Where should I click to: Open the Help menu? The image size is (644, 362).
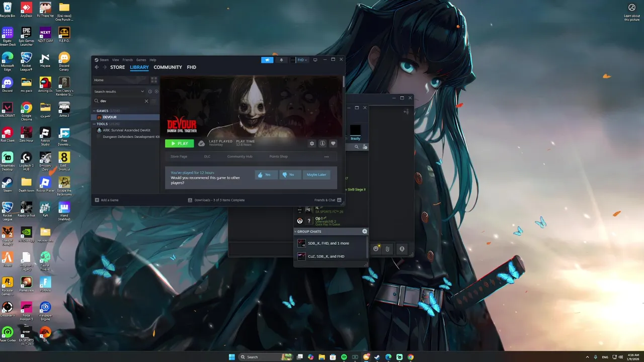point(153,60)
